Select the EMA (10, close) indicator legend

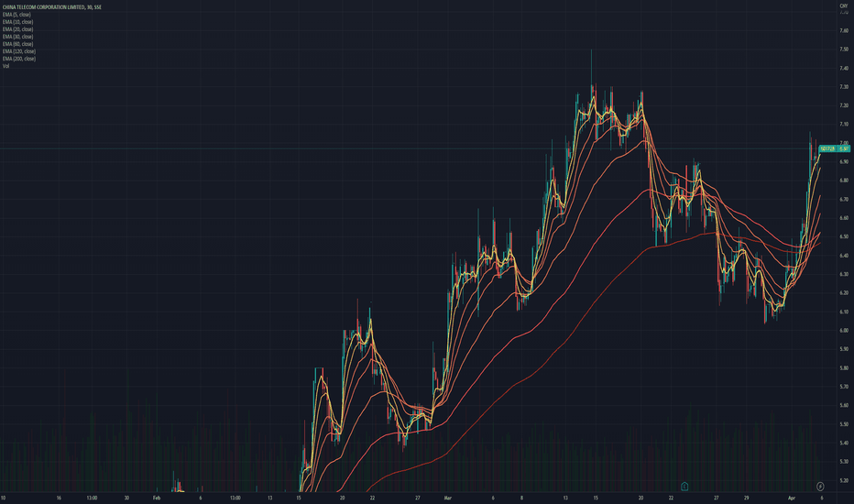pos(18,22)
